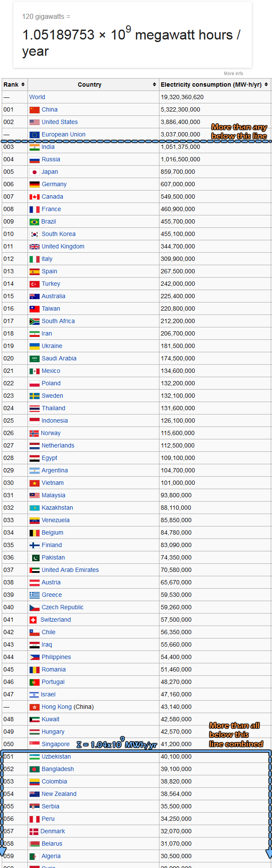This screenshot has height=868, width=272.
Task: Click the 120 gigawatts conversion result
Action: tap(131, 42)
